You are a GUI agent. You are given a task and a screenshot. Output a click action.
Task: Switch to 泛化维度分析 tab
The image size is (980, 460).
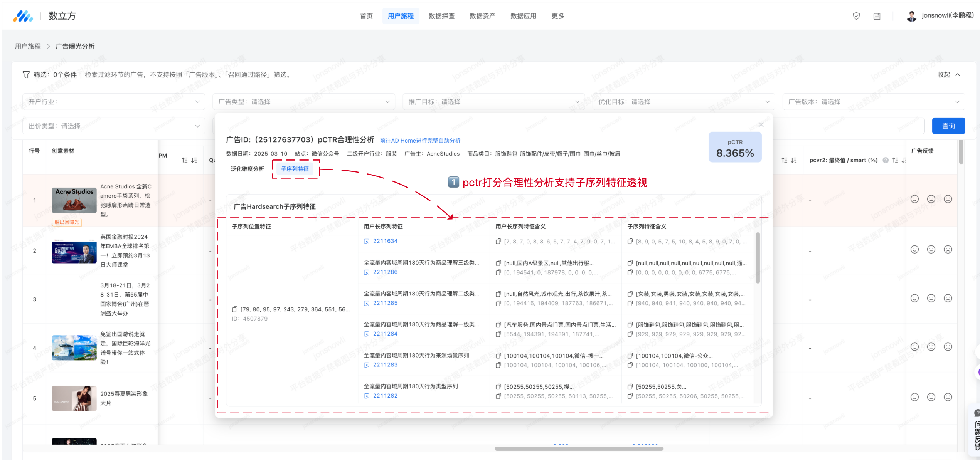click(247, 169)
